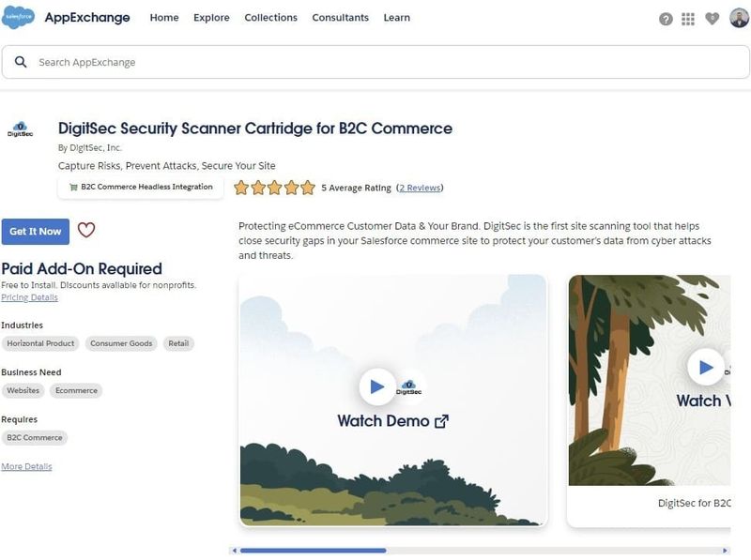Image resolution: width=751 pixels, height=560 pixels.
Task: Open the Learn menu
Action: tap(396, 18)
